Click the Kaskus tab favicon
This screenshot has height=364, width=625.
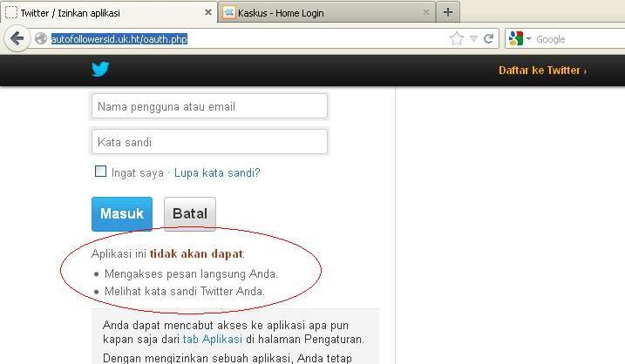click(x=228, y=12)
